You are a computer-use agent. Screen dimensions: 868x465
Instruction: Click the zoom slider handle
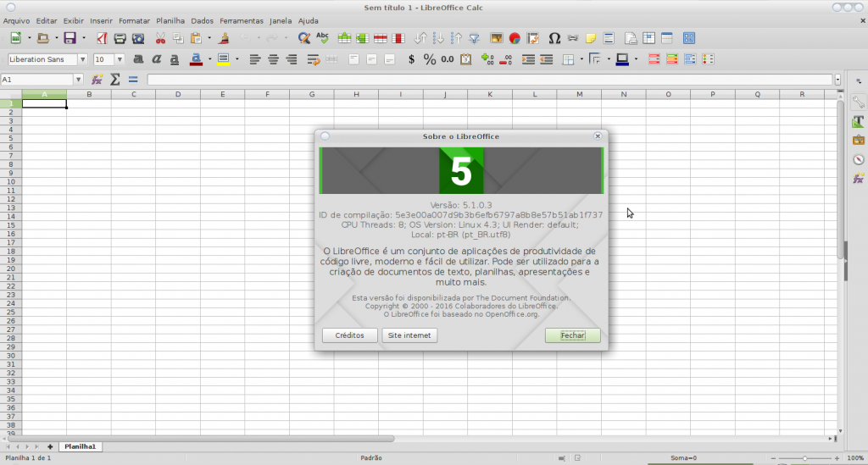(805, 458)
